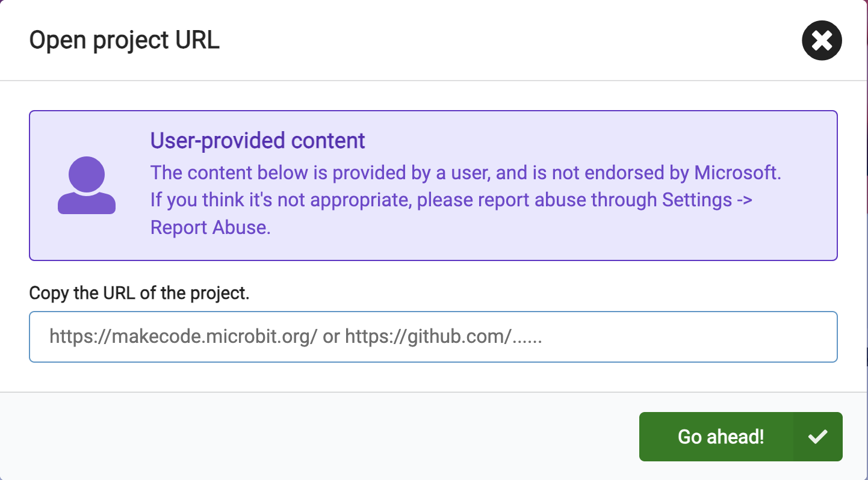Image resolution: width=868 pixels, height=480 pixels.
Task: Confirm with the Go ahead! button
Action: point(740,437)
